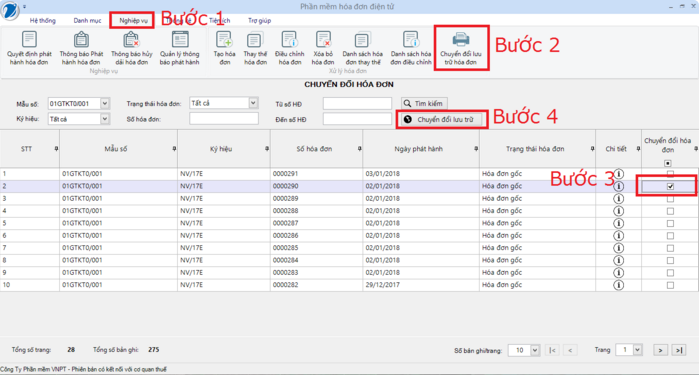Sort by Ngày phát hành column header
The image size is (700, 375).
tap(419, 149)
